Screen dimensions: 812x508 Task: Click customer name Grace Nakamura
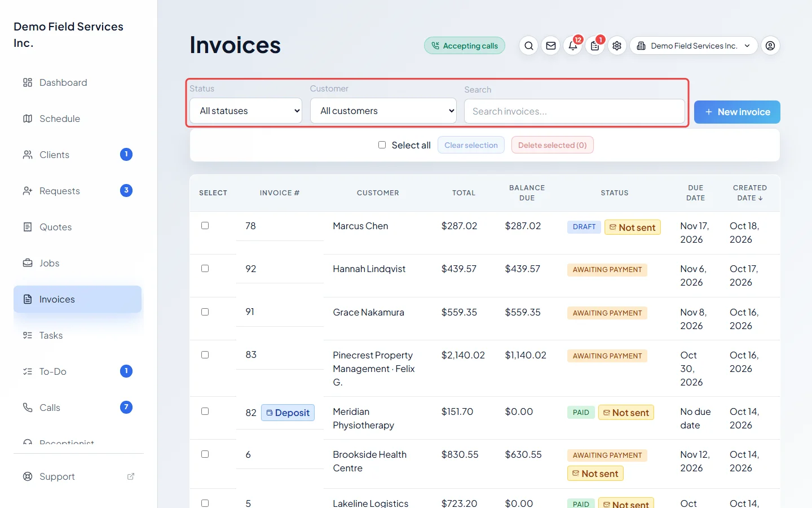coord(368,312)
